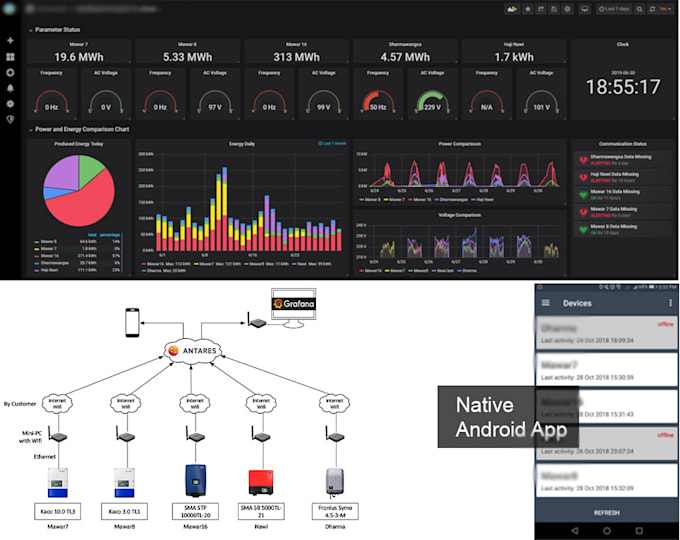Collapse the Parameter Status row
The image size is (680, 540).
click(x=55, y=30)
